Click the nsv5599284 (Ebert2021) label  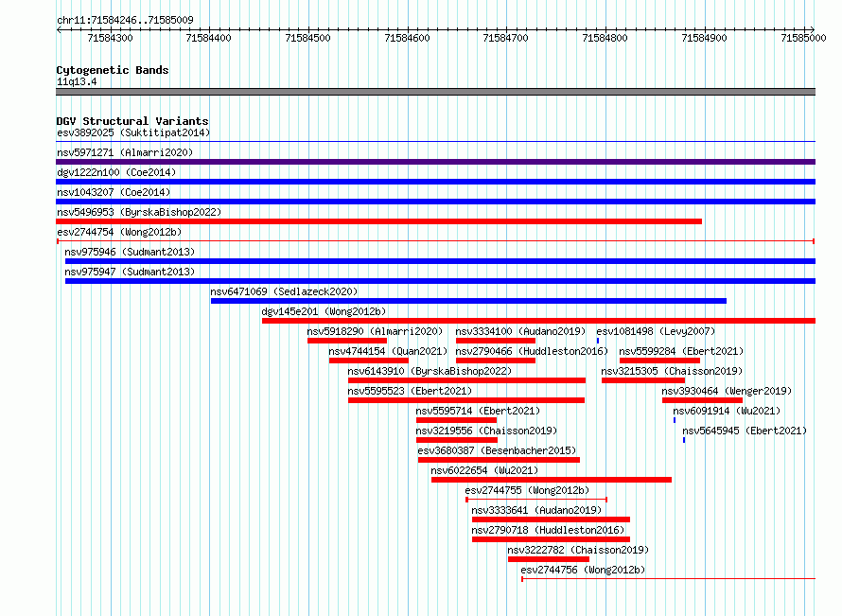[681, 351]
